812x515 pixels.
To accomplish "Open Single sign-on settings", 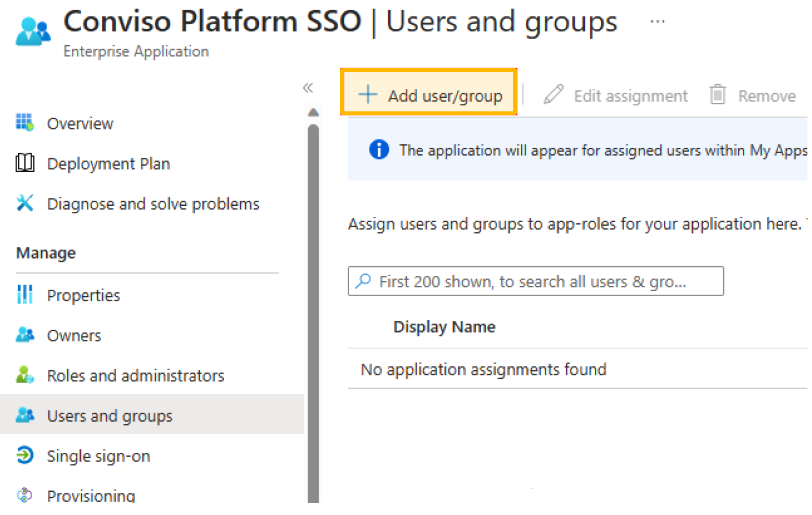I will [98, 456].
